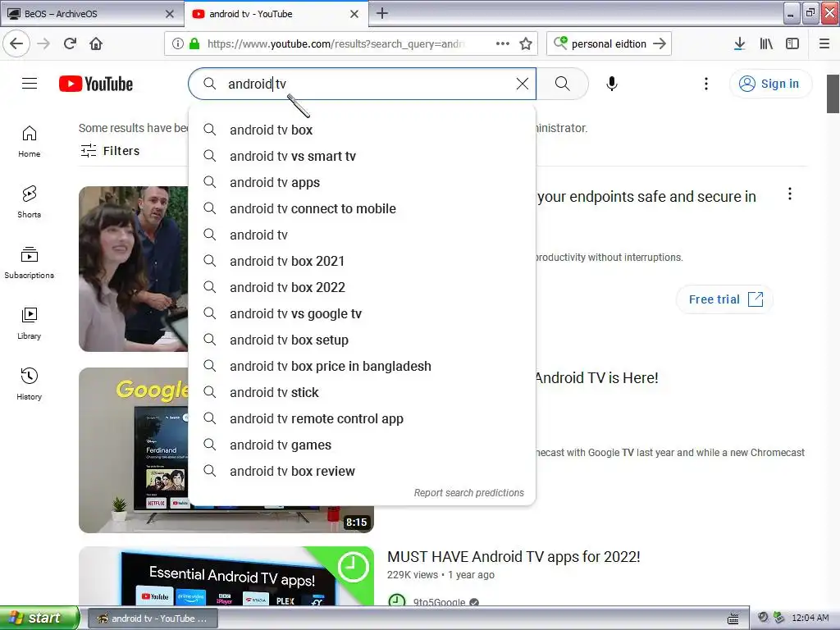Click the Sign in button
This screenshot has height=630, width=840.
pyautogui.click(x=770, y=84)
